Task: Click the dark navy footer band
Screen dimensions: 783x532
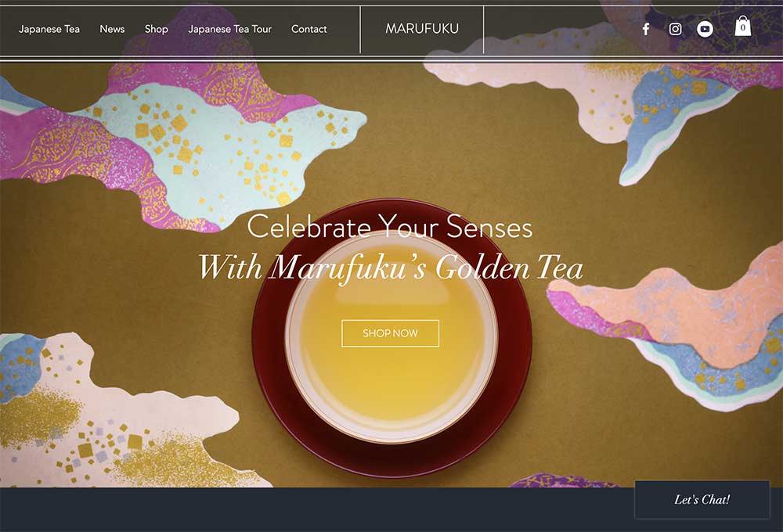Action: coord(317,509)
